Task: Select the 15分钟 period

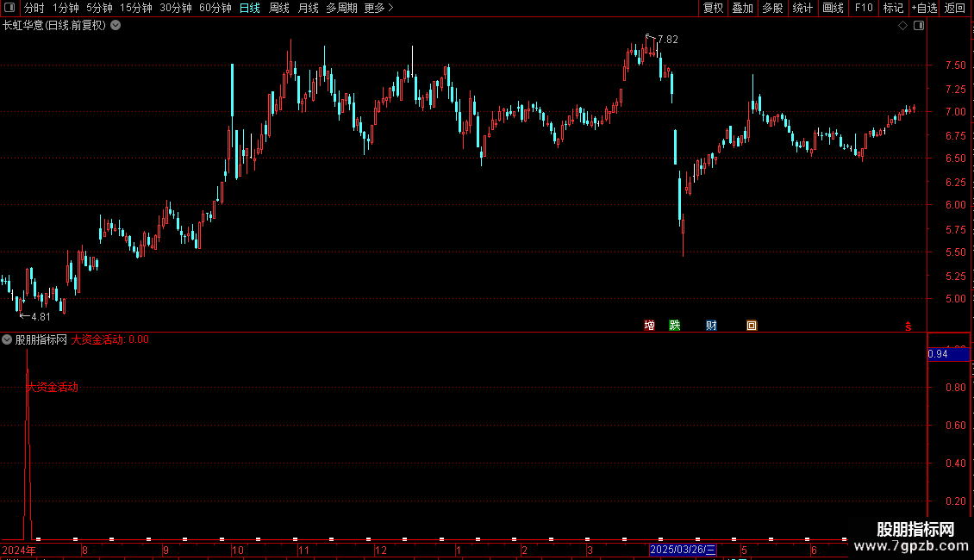Action: 136,8
